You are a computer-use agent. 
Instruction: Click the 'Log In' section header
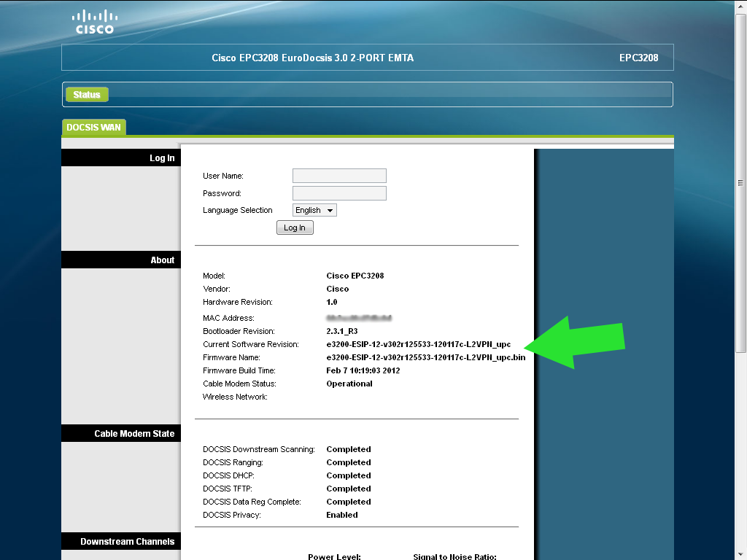(x=121, y=157)
